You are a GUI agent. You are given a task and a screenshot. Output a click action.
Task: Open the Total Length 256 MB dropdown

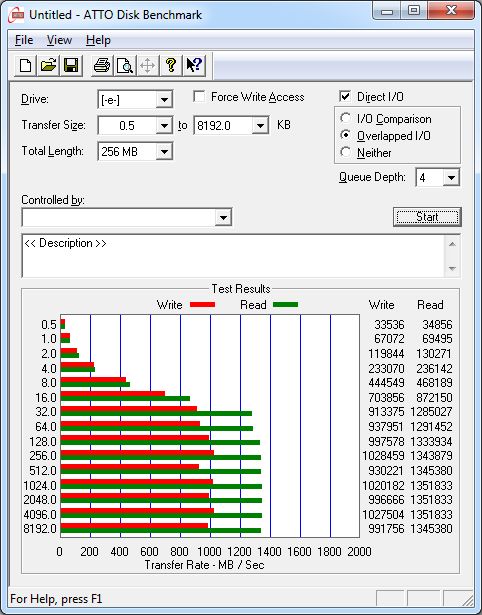pos(135,151)
